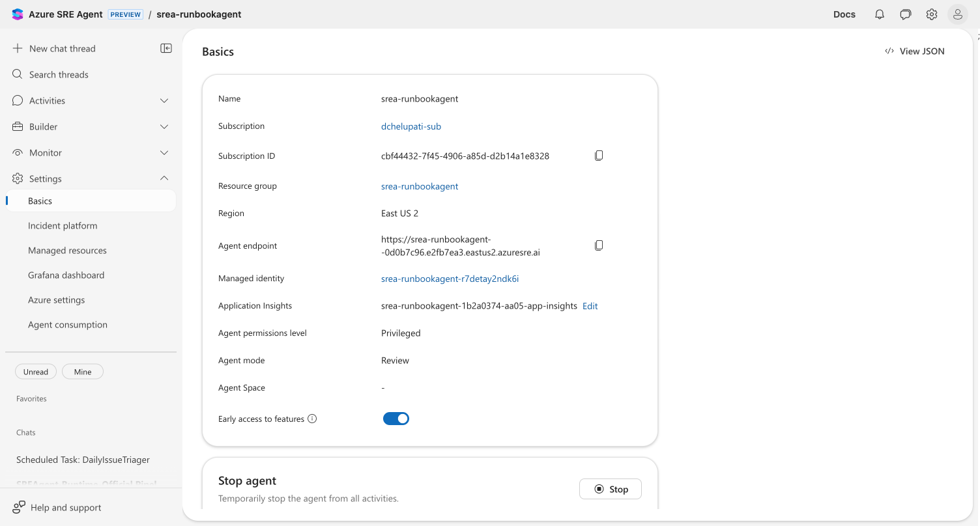980x526 pixels.
Task: Collapse the sidebar panel icon
Action: (166, 48)
